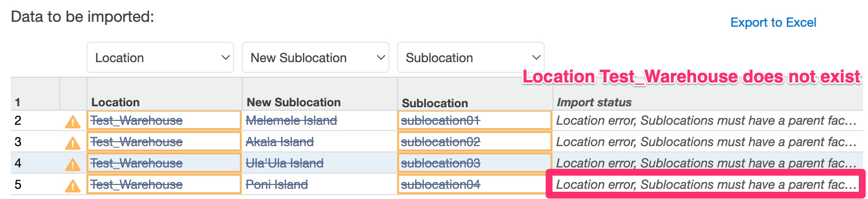Click the sublocation01 cell
This screenshot has width=868, height=199.
(x=475, y=120)
